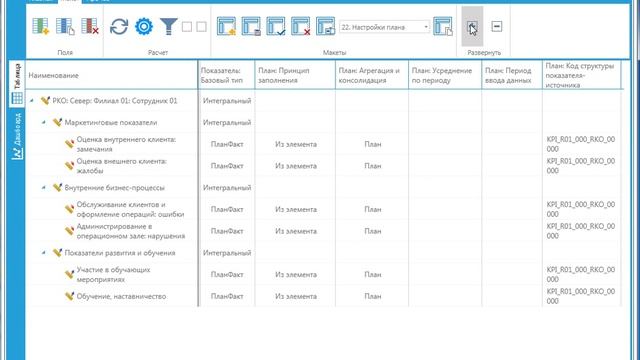This screenshot has height=360, width=640.
Task: Click the refresh calculation arrows icon
Action: [x=119, y=27]
